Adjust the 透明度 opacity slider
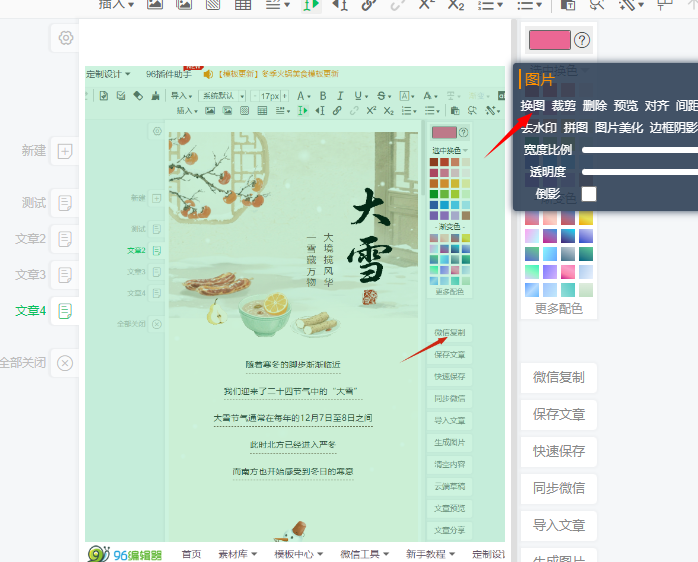698x562 pixels. (640, 172)
